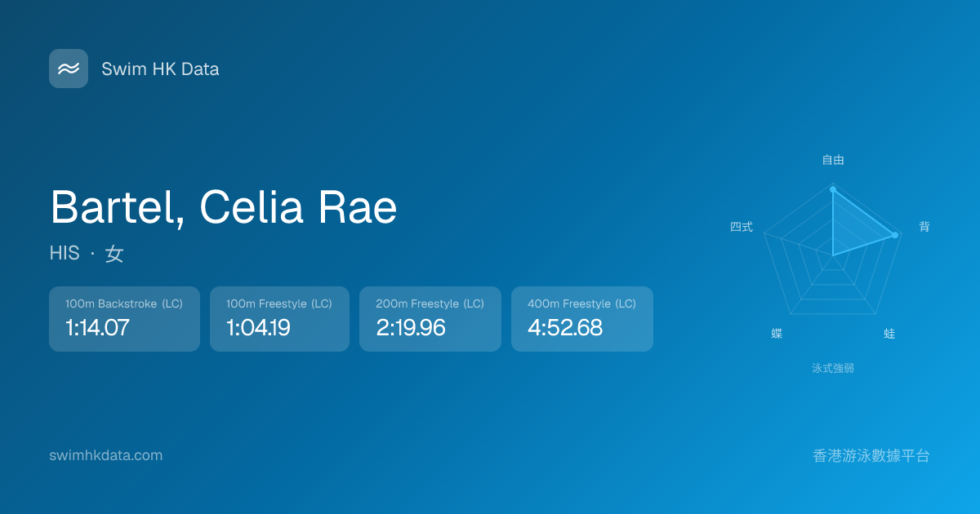Click the 蝶 radar chart axis label

[777, 334]
